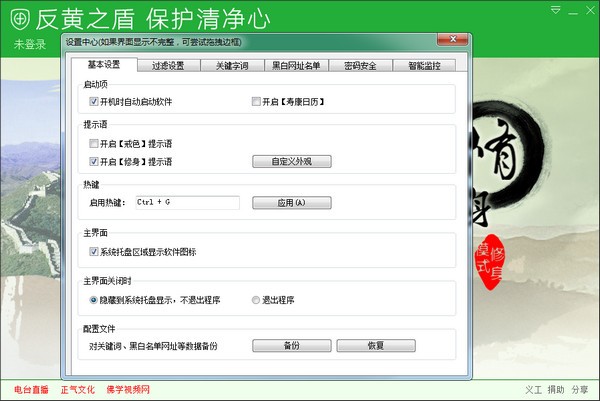
Task: Check the 开启【戒色】提示语 option
Action: coord(94,144)
